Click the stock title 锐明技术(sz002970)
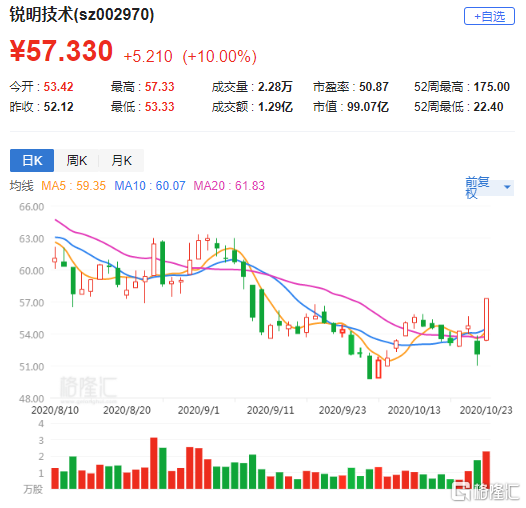This screenshot has height=508, width=526. [82, 15]
